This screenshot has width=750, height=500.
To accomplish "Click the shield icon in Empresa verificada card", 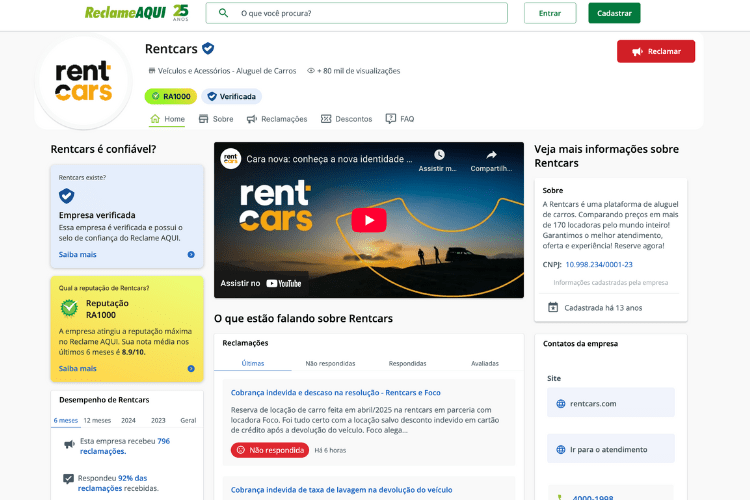I will [x=66, y=196].
